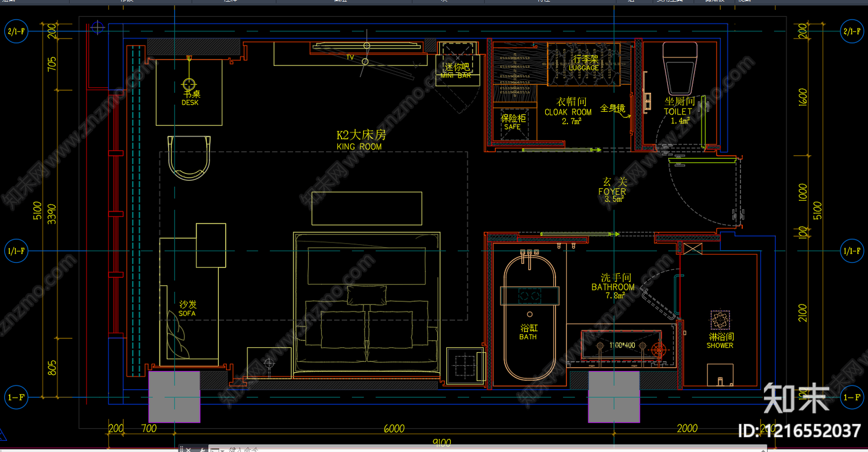Click the shower head symbol above SHOWER
The image size is (868, 452).
click(720, 320)
